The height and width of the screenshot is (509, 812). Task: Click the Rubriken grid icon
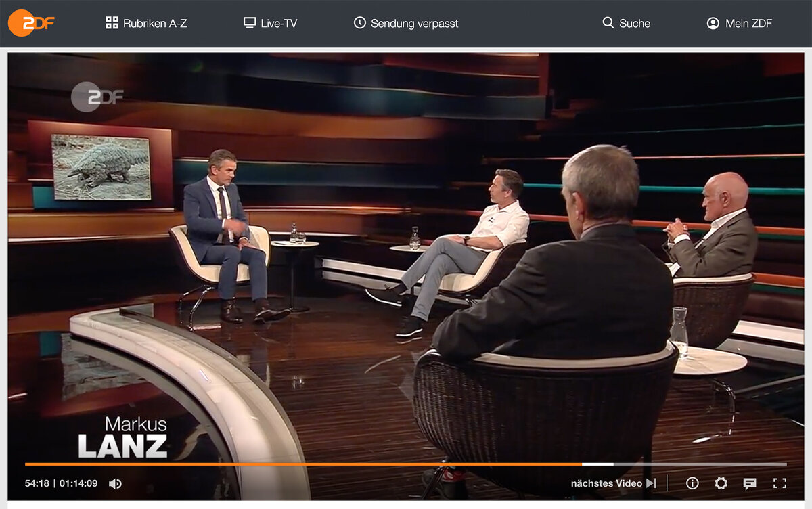point(112,23)
